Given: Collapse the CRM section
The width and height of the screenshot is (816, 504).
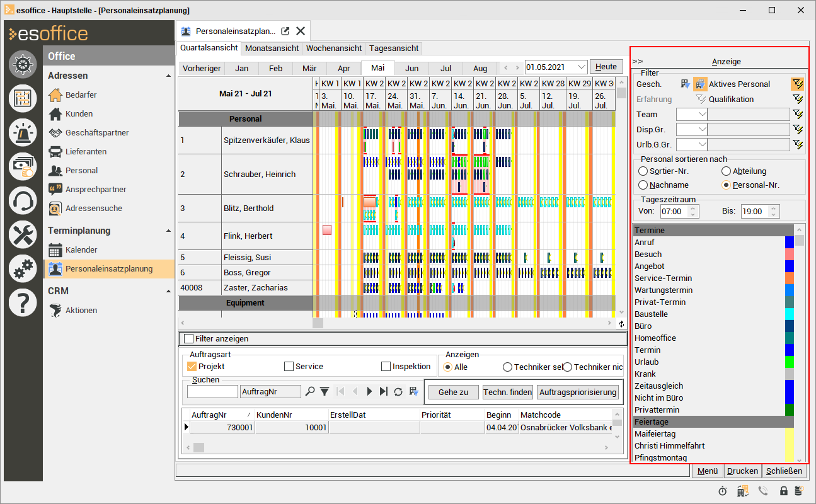Looking at the screenshot, I should coord(168,291).
